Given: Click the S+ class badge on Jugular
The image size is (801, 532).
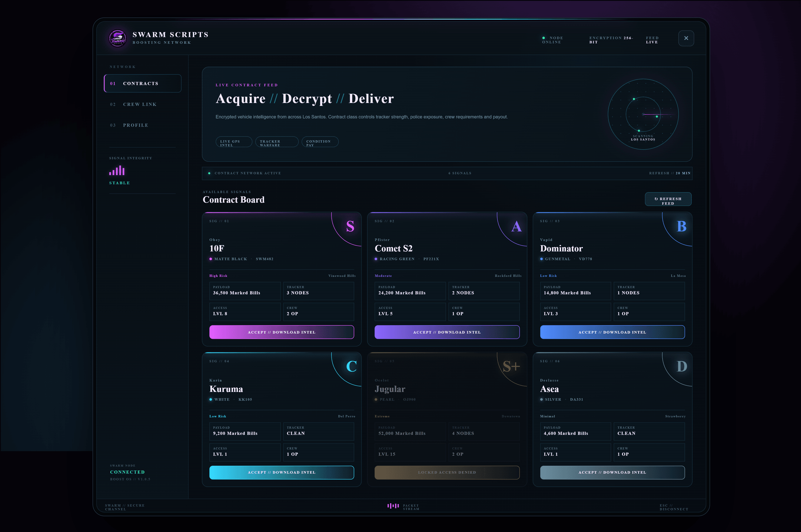Looking at the screenshot, I should [511, 366].
